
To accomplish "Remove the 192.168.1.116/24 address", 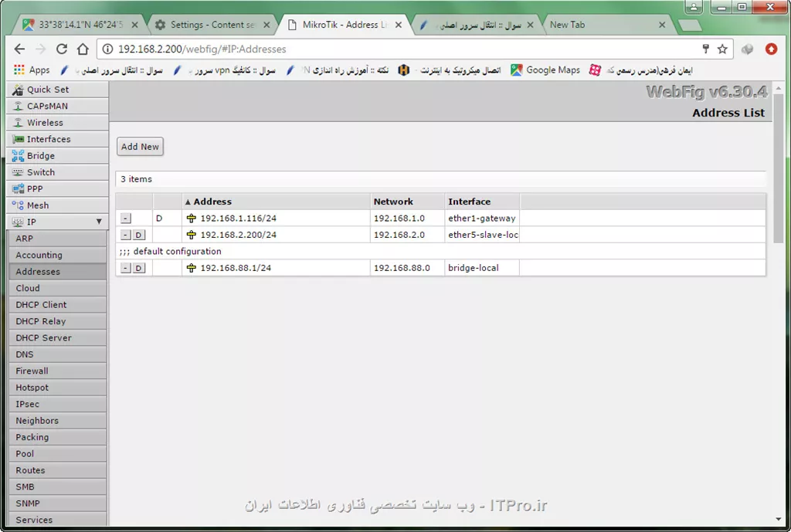I will (x=126, y=219).
